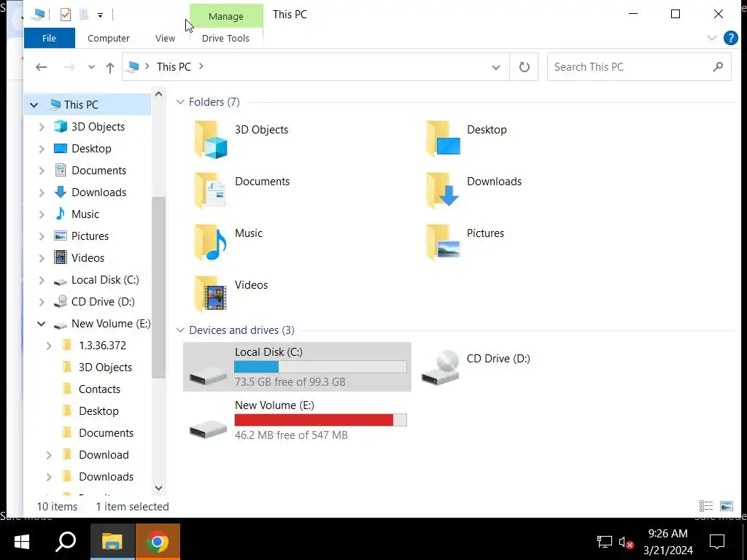Select Documents under This PC in navigation pane
The width and height of the screenshot is (747, 560).
[98, 171]
